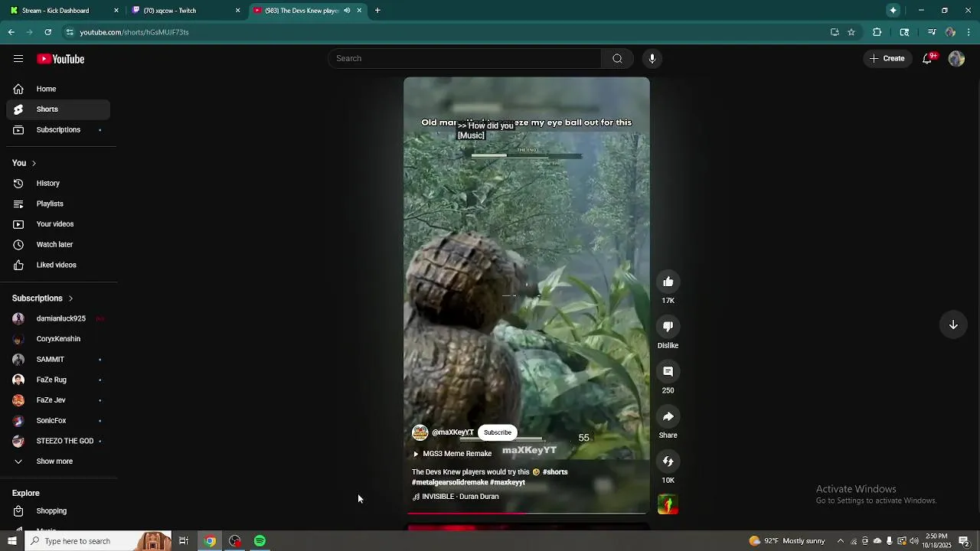Open CoryxKenshin subscription channel

pos(58,339)
